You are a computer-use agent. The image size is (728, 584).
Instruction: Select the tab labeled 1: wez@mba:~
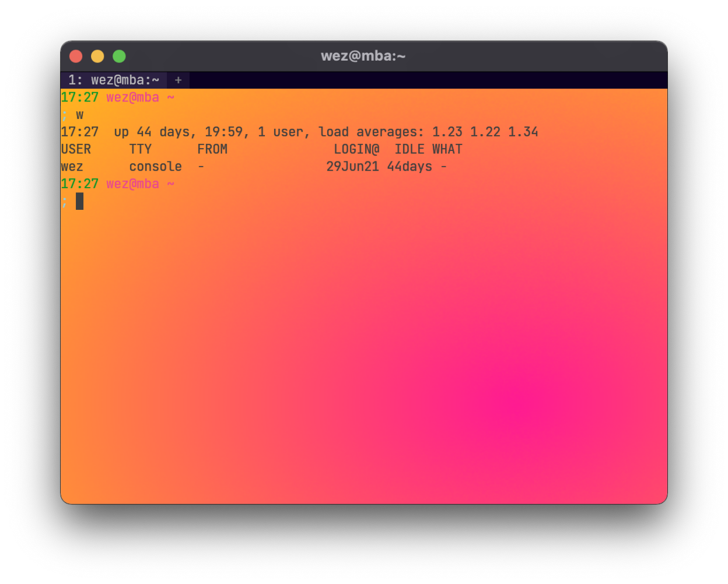(x=114, y=80)
